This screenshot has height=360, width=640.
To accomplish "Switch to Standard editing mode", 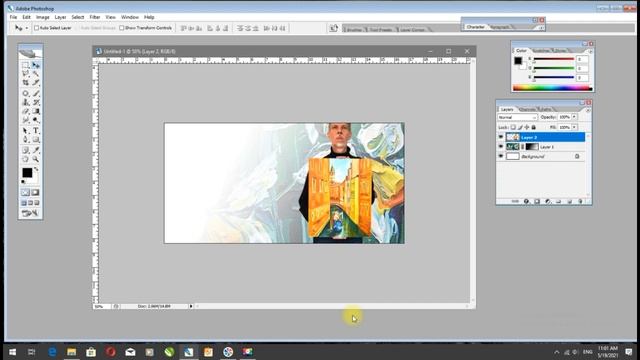I will 25,192.
